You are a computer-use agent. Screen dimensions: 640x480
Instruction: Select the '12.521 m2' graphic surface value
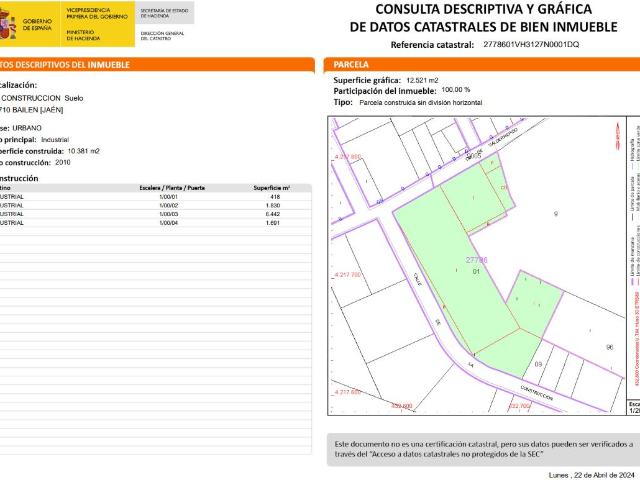coord(422,80)
